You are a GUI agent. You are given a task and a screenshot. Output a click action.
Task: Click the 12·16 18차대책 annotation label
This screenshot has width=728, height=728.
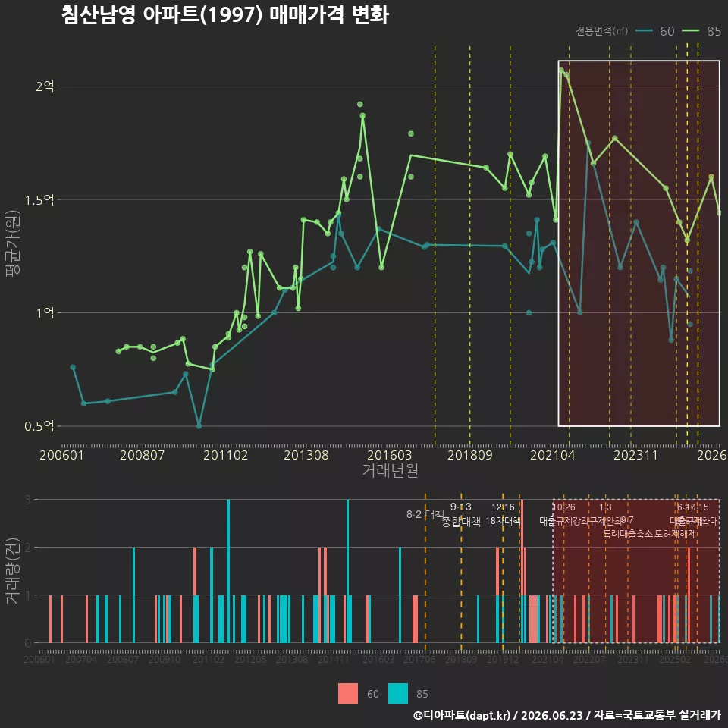click(503, 514)
